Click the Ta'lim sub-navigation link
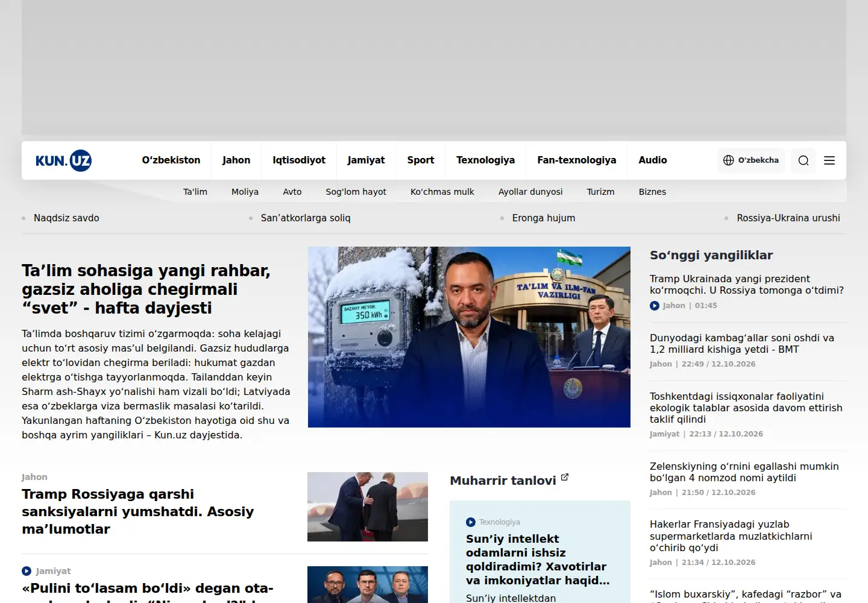The image size is (868, 603). click(195, 192)
